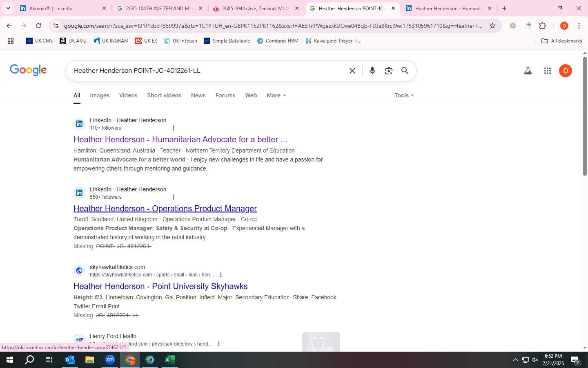Open UK AMZ bookmark
The height and width of the screenshot is (368, 588).
73,41
